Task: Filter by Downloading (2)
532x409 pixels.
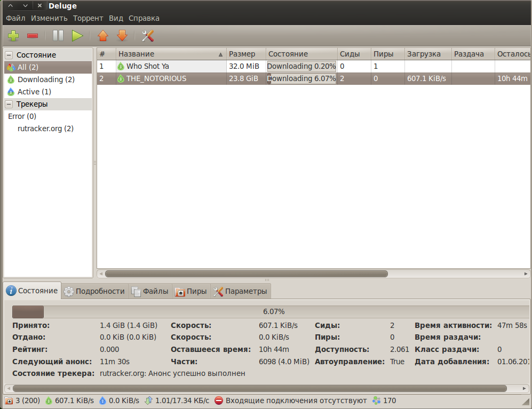Action: point(48,79)
